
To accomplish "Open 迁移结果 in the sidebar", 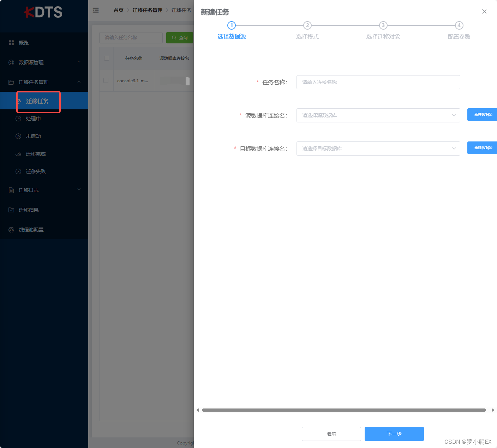I will (44, 210).
